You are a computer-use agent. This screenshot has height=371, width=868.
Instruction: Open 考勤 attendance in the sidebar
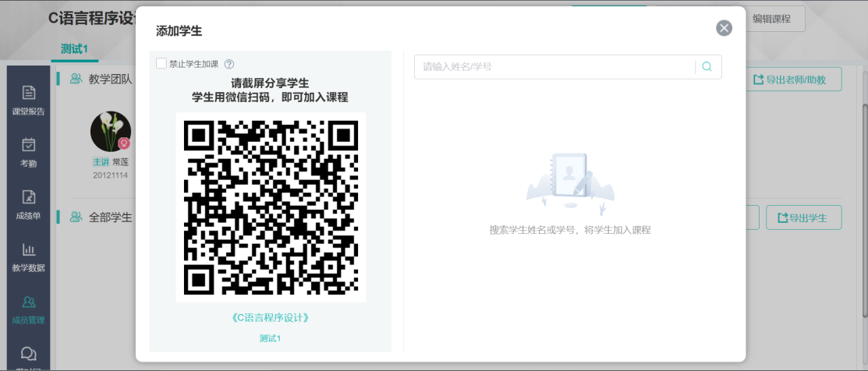pos(28,153)
